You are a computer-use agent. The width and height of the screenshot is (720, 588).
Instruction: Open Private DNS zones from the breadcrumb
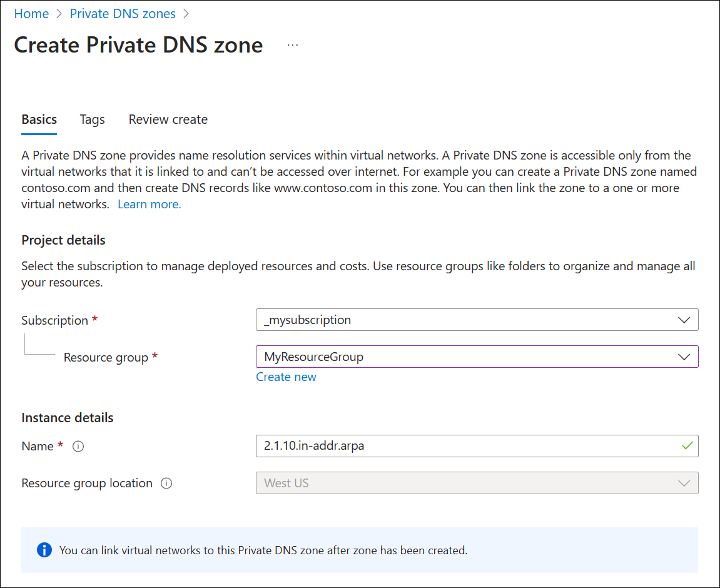[123, 13]
